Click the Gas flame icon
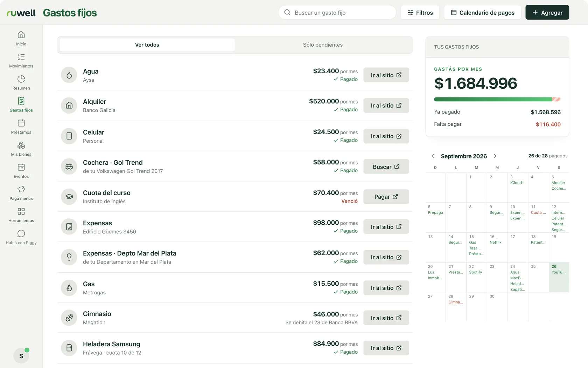The image size is (588, 368). pyautogui.click(x=69, y=288)
